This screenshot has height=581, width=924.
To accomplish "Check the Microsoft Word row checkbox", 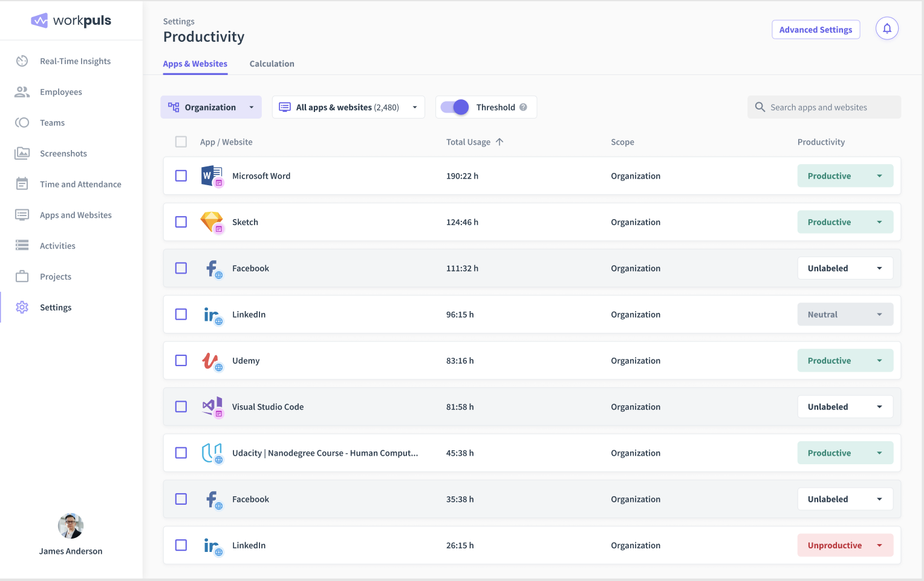I will 181,176.
